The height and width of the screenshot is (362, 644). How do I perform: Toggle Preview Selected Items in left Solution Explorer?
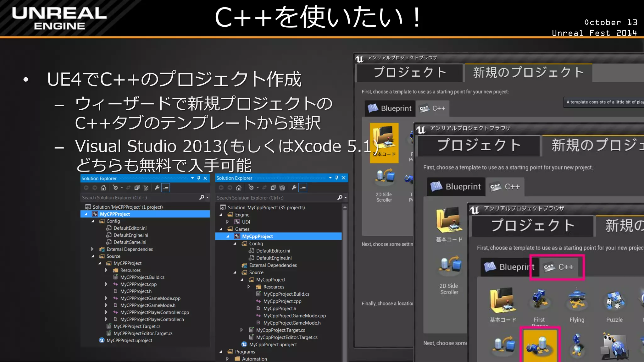coord(166,188)
